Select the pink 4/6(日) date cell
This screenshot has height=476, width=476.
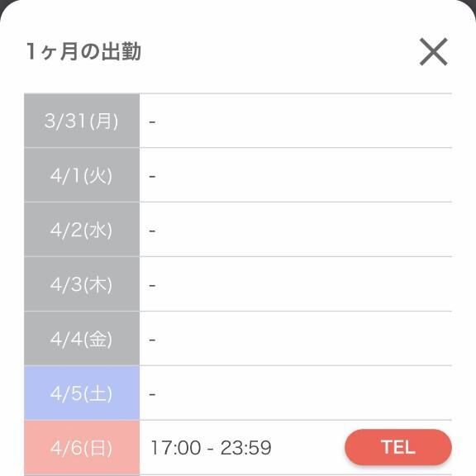click(82, 448)
